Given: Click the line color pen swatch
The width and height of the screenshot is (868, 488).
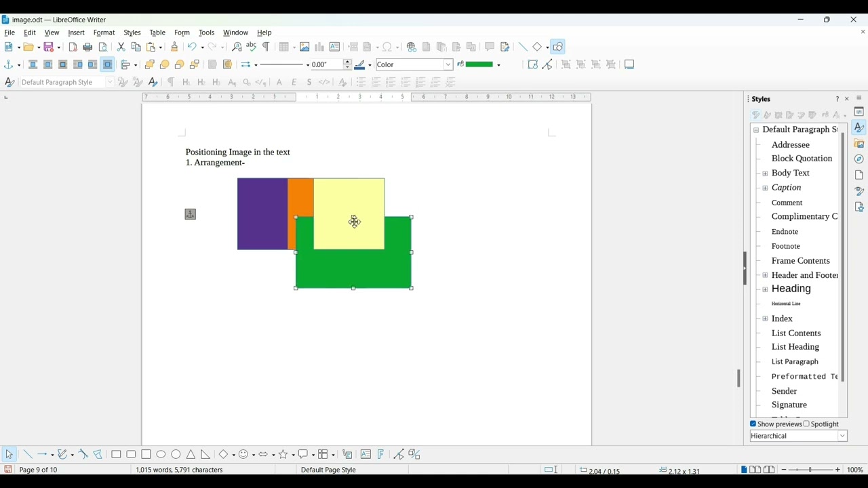Looking at the screenshot, I should point(361,65).
